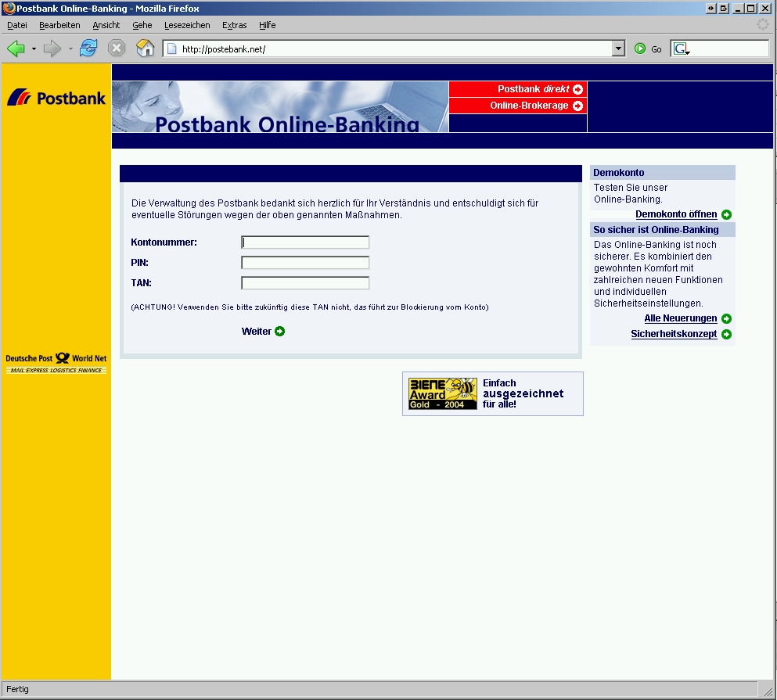The height and width of the screenshot is (700, 777).
Task: Click into the Kontonummer input field
Action: click(x=305, y=242)
